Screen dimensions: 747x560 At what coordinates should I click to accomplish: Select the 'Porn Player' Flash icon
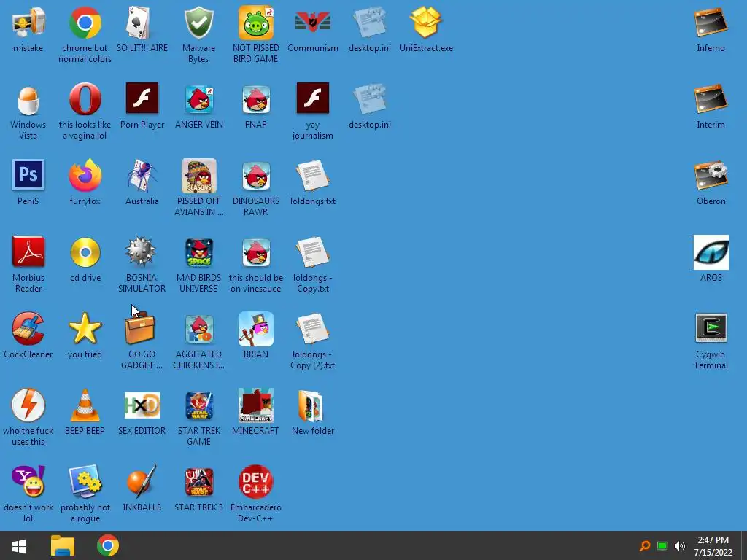pos(142,99)
